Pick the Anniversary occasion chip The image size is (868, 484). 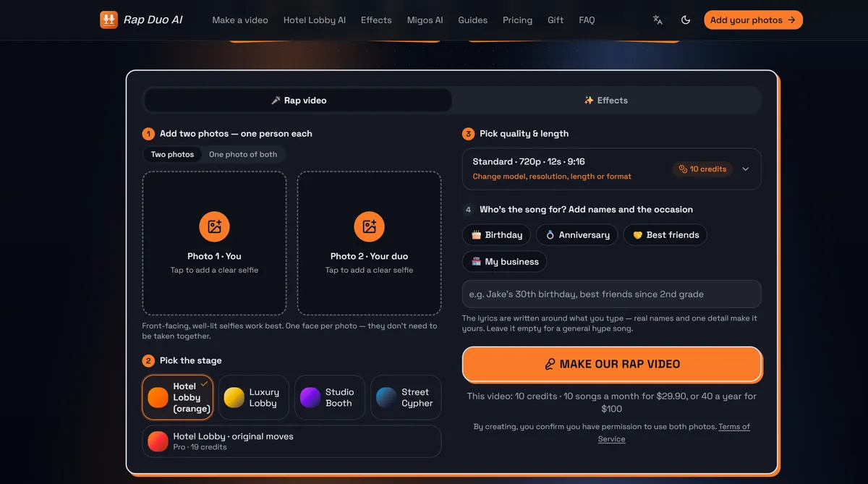(577, 235)
